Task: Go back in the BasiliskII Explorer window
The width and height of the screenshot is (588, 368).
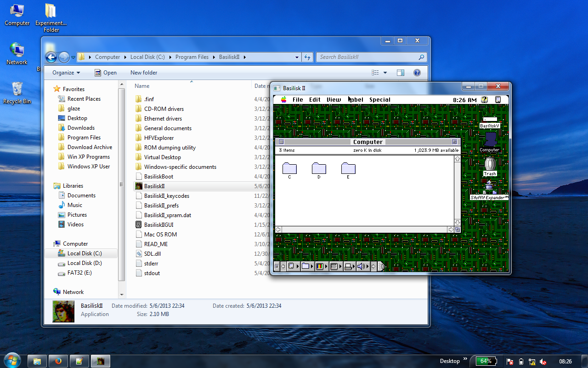Action: tap(51, 57)
